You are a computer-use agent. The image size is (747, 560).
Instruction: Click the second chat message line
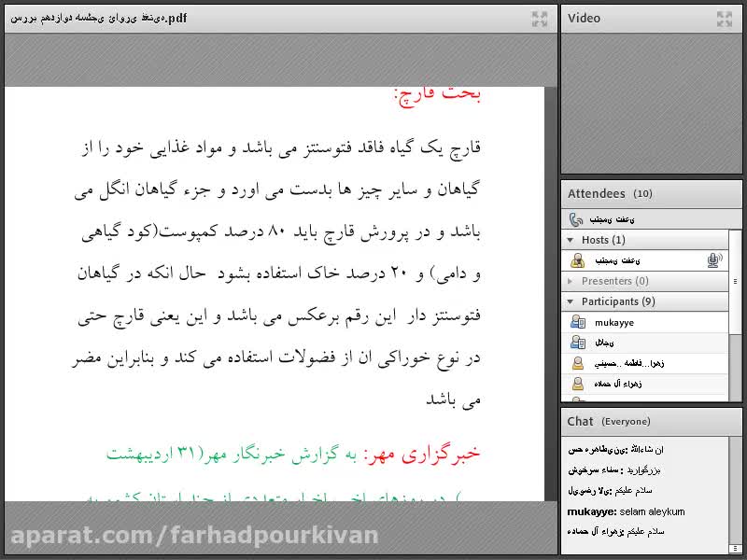tap(614, 470)
